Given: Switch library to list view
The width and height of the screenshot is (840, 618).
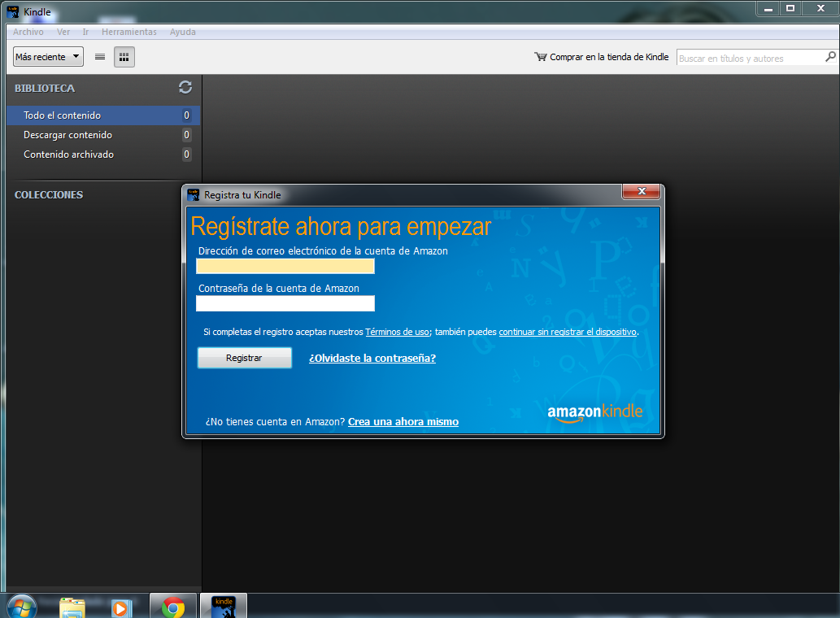Looking at the screenshot, I should 100,57.
